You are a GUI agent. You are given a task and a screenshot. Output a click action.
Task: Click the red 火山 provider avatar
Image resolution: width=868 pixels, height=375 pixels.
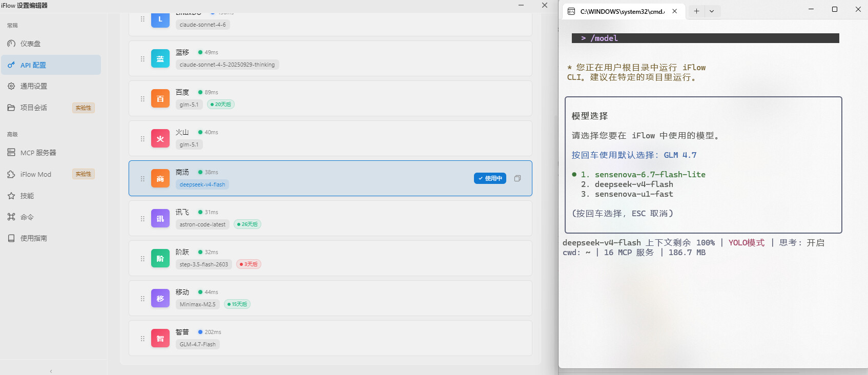160,139
